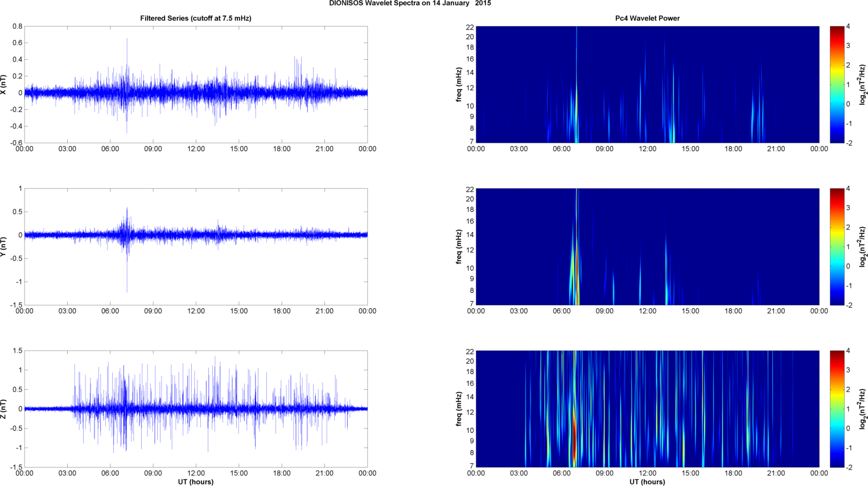The height and width of the screenshot is (486, 868).
Task: Click the log2(nT²/Hz) label of top colorbar
Action: coord(863,84)
